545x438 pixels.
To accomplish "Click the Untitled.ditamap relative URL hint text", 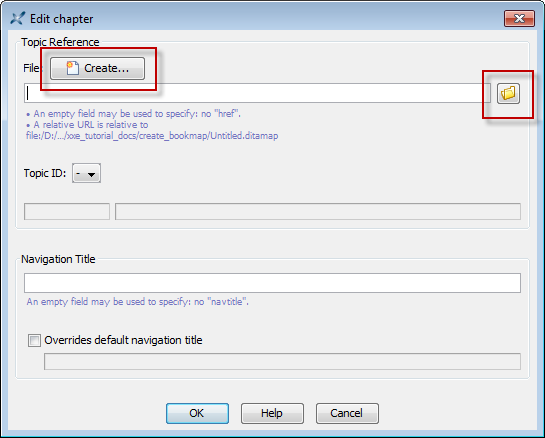I will pos(152,130).
